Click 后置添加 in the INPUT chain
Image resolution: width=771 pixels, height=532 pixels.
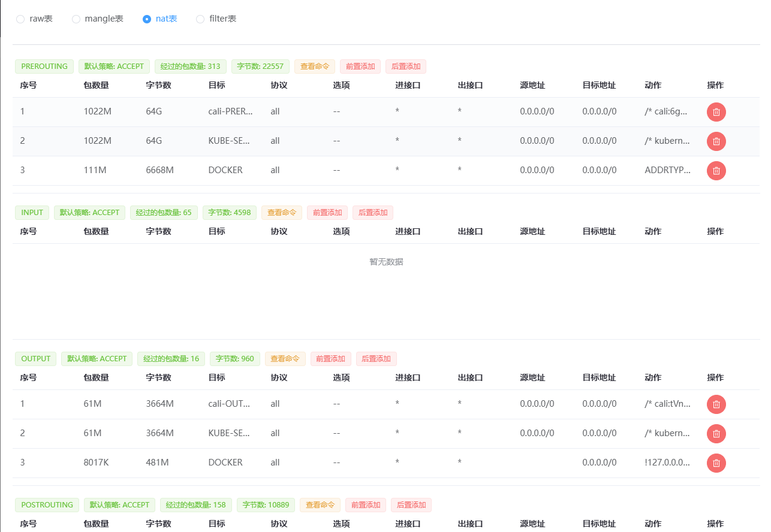pyautogui.click(x=372, y=212)
